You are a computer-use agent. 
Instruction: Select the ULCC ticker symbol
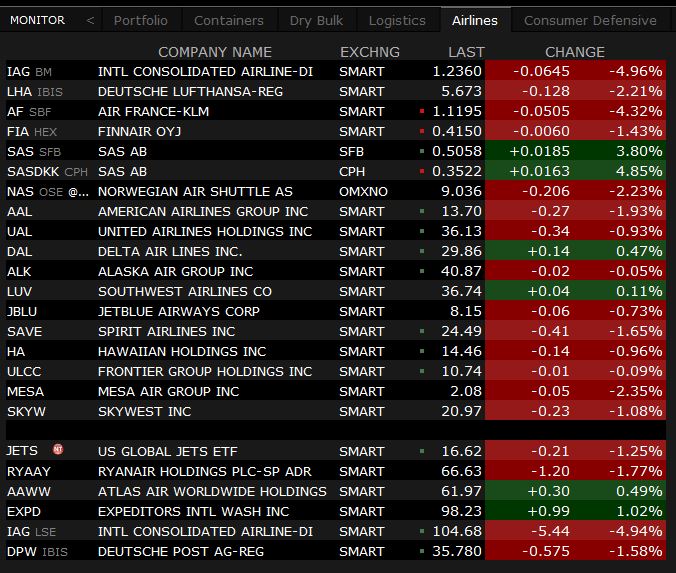click(24, 371)
